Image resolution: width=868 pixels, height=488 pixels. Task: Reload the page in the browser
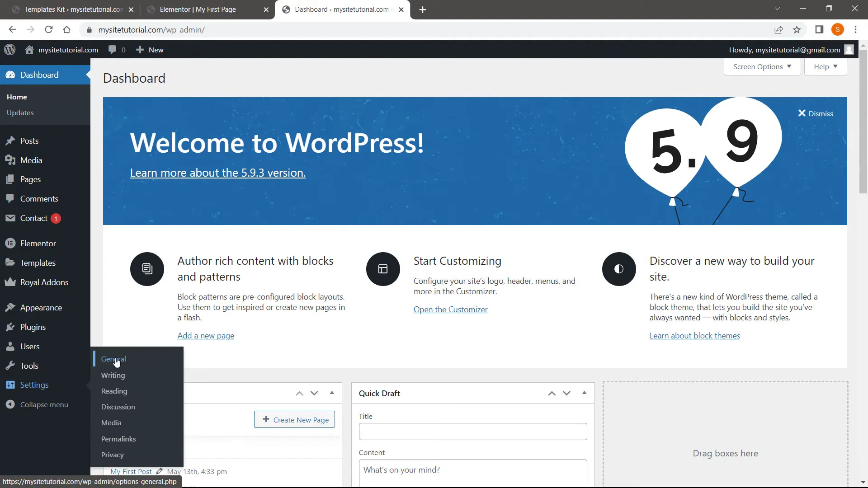click(48, 30)
